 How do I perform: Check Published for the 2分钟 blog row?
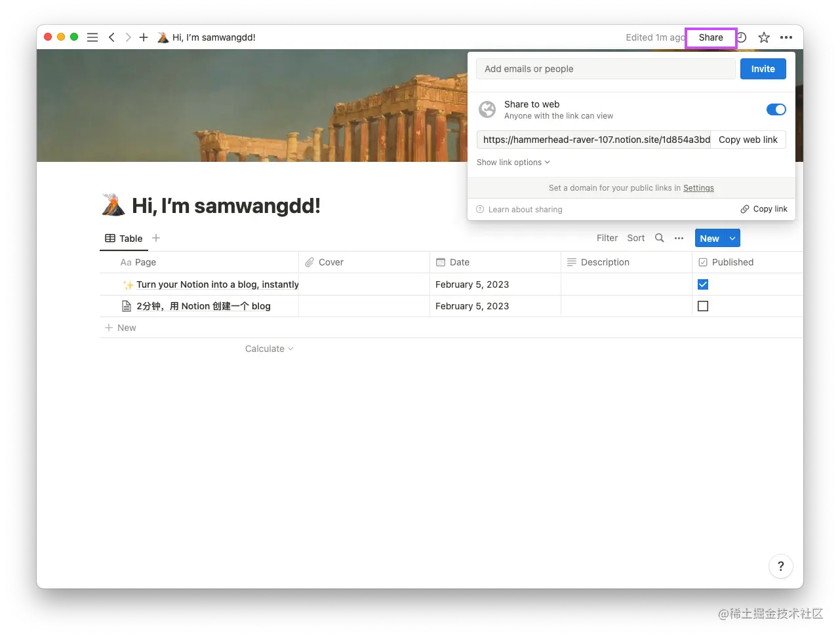(703, 306)
